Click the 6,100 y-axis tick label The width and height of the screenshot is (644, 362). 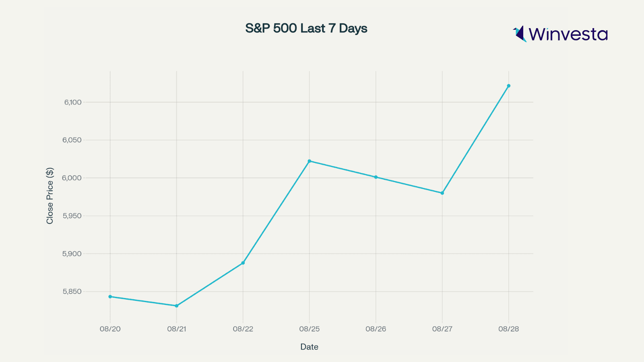(x=72, y=102)
